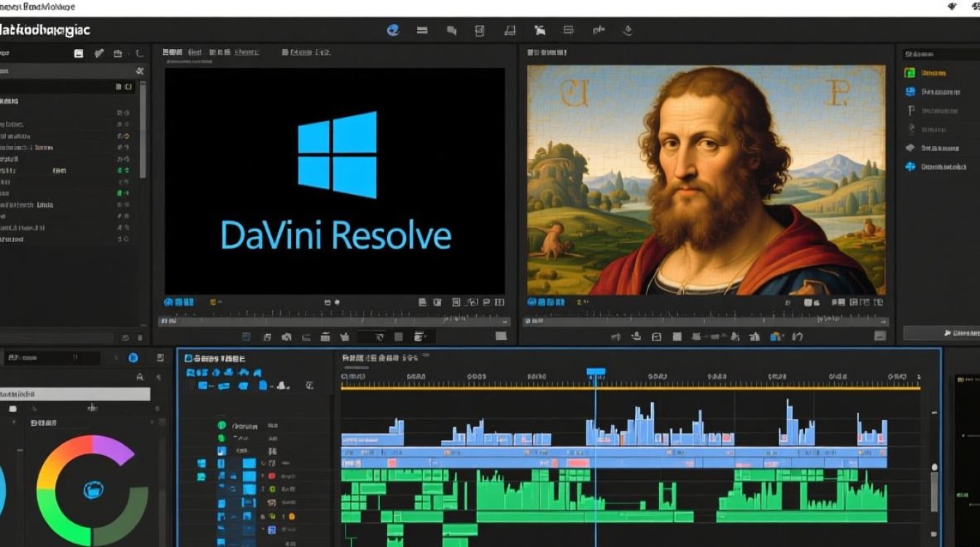Toggle the green circle on top timeline track
The width and height of the screenshot is (980, 547).
point(222,425)
